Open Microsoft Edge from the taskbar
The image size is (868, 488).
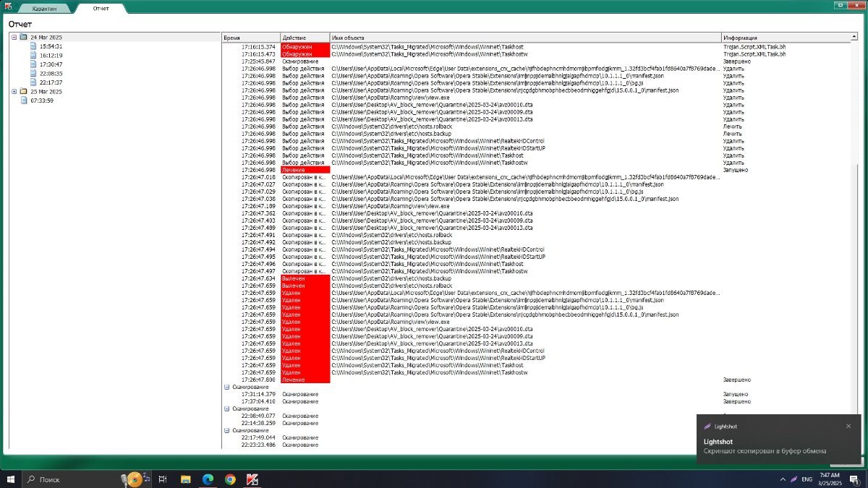click(207, 479)
